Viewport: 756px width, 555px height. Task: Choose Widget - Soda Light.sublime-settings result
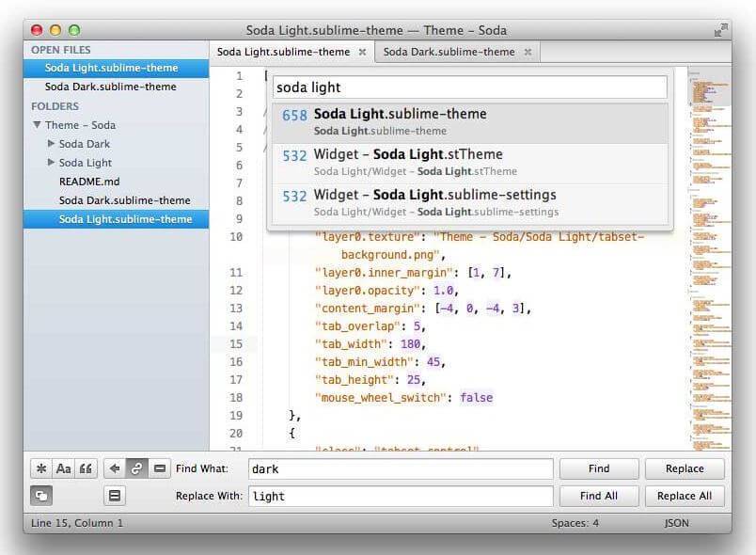tap(470, 203)
